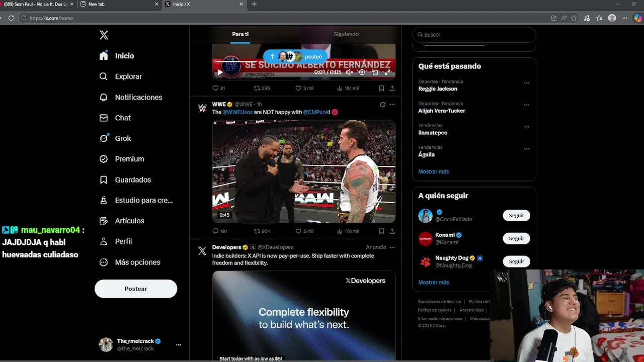Open Explorar in the sidebar
This screenshot has height=362, width=644.
pos(121,76)
